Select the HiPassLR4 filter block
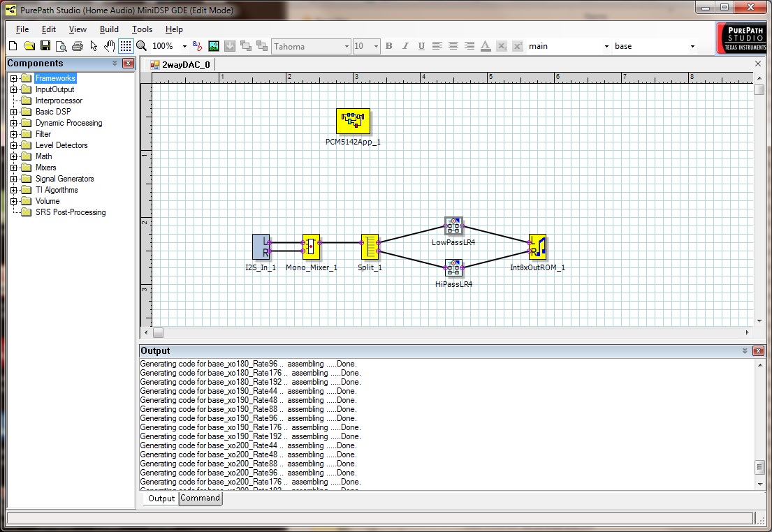 tap(453, 267)
